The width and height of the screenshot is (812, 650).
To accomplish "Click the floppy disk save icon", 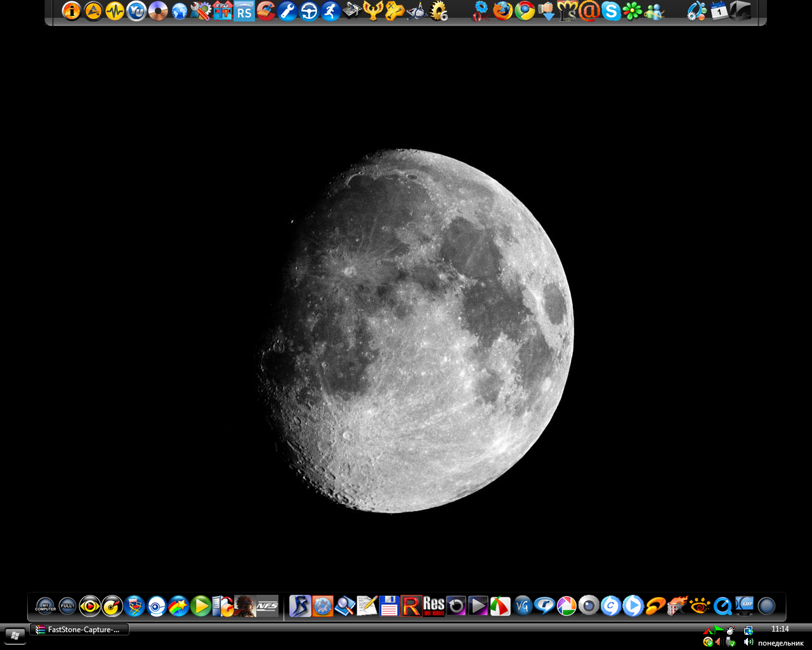I will [x=389, y=606].
